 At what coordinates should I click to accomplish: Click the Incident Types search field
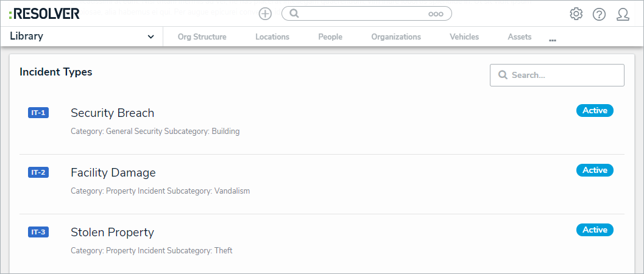pos(564,75)
